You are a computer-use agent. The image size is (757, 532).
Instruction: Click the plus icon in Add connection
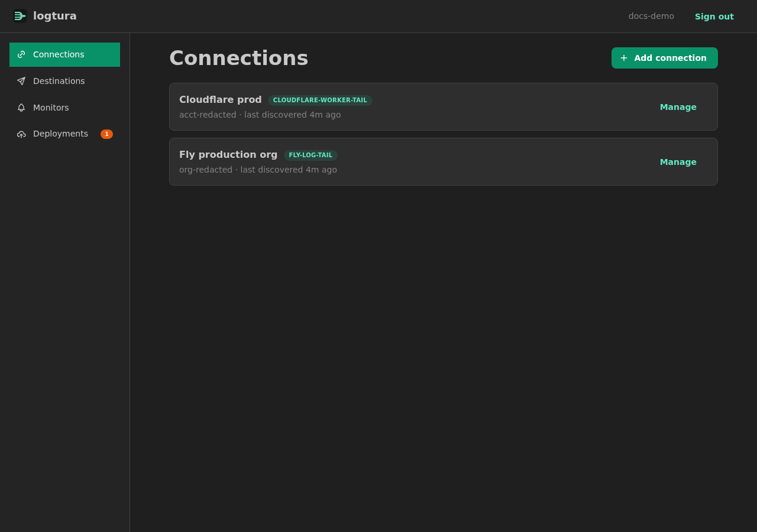click(x=624, y=58)
